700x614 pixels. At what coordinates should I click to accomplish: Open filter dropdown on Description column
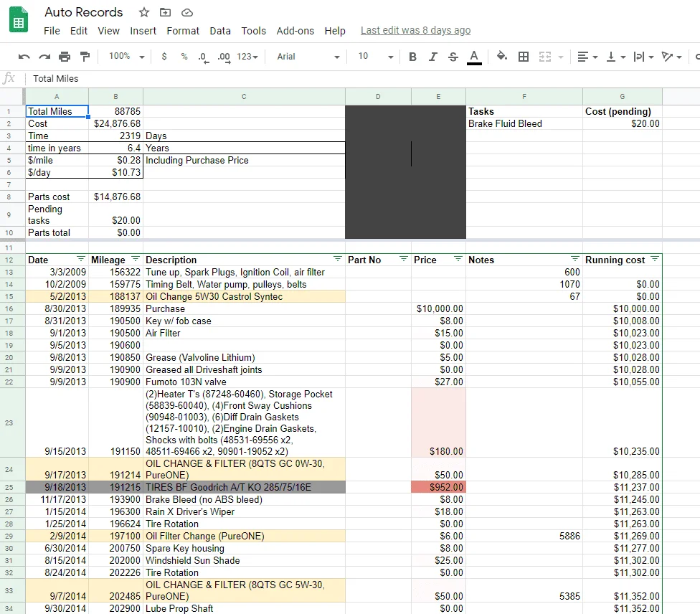[338, 260]
